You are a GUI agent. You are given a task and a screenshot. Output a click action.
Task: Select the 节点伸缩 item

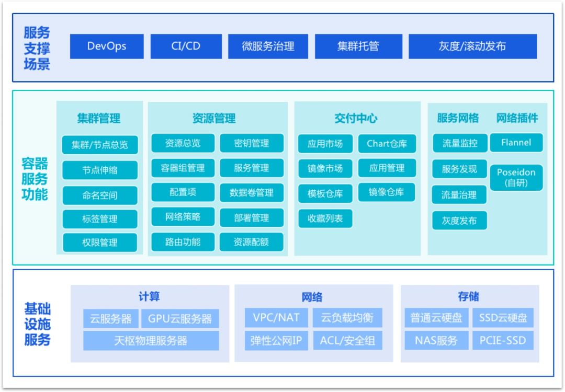tap(100, 170)
